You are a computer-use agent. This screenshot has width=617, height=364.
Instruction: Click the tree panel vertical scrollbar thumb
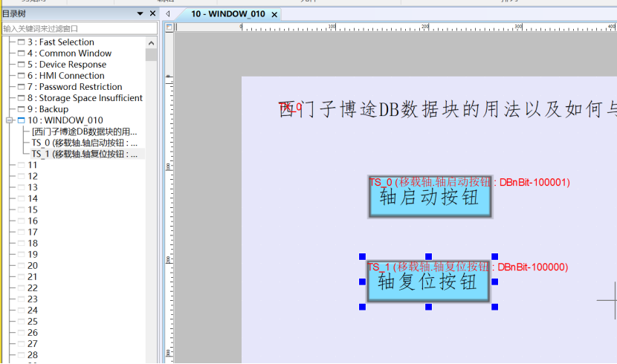coord(151,55)
